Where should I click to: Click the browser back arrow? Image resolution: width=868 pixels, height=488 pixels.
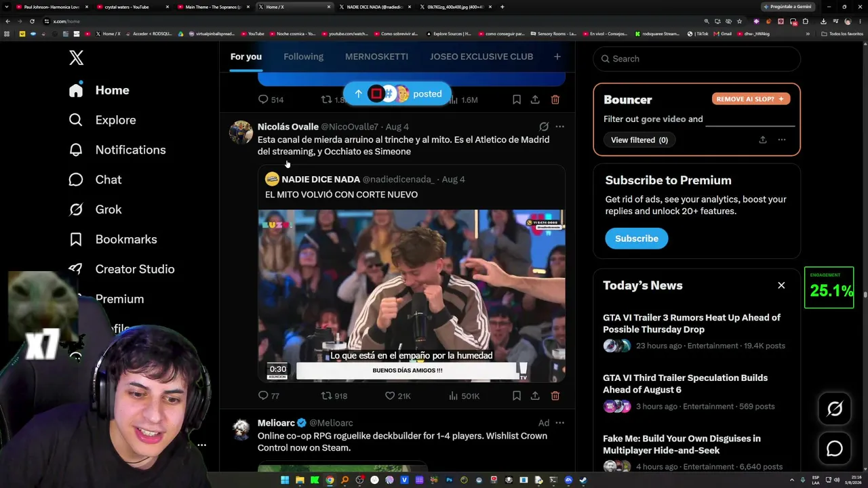pos(7,21)
